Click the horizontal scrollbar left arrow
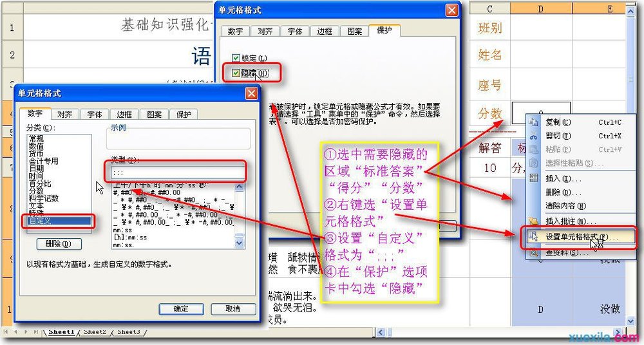This screenshot has width=644, height=345. click(x=381, y=332)
